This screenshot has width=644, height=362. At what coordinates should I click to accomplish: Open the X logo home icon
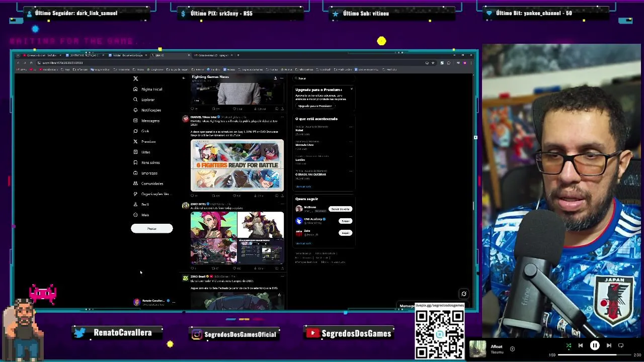click(135, 78)
